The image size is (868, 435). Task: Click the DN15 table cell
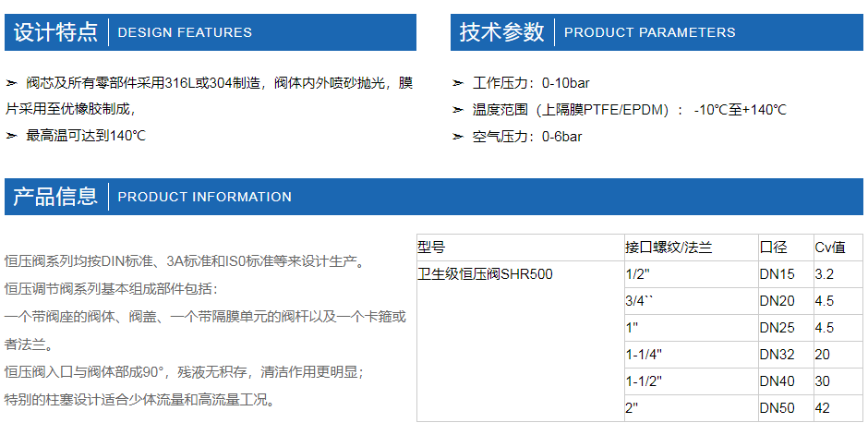(x=786, y=274)
